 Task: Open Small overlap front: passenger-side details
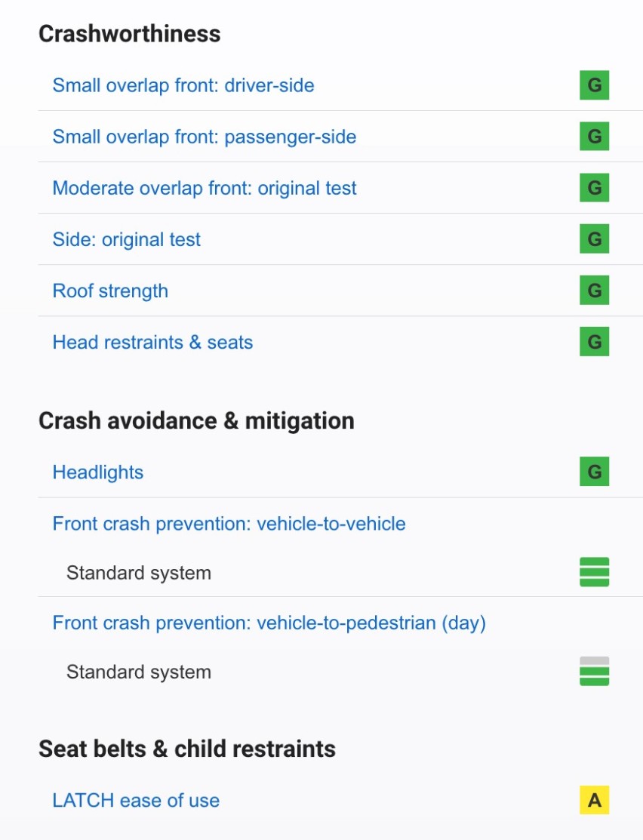click(205, 137)
